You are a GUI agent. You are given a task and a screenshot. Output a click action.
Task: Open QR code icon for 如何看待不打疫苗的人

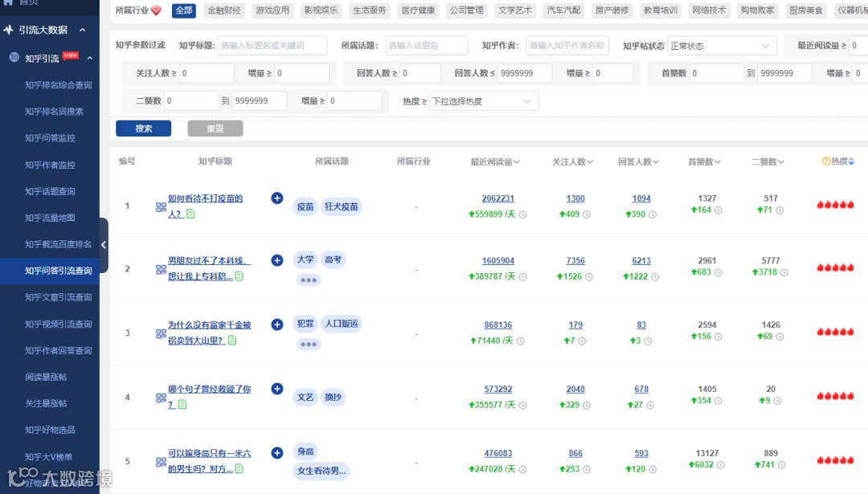point(161,207)
